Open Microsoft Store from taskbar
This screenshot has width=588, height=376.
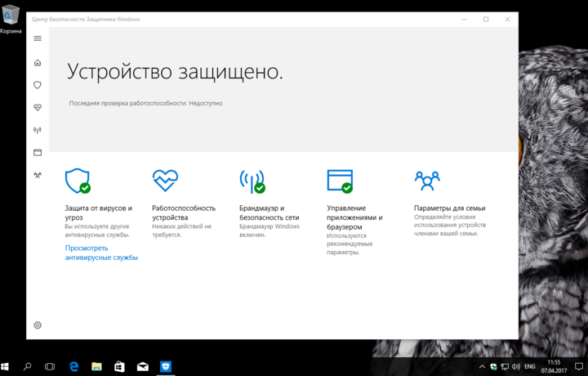119,367
